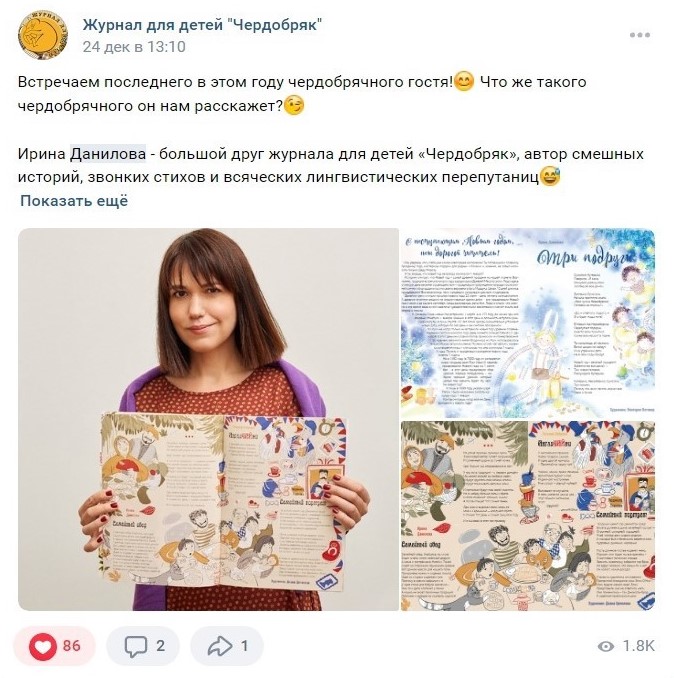Click the laughing emoji after перепутаниц

(x=550, y=176)
